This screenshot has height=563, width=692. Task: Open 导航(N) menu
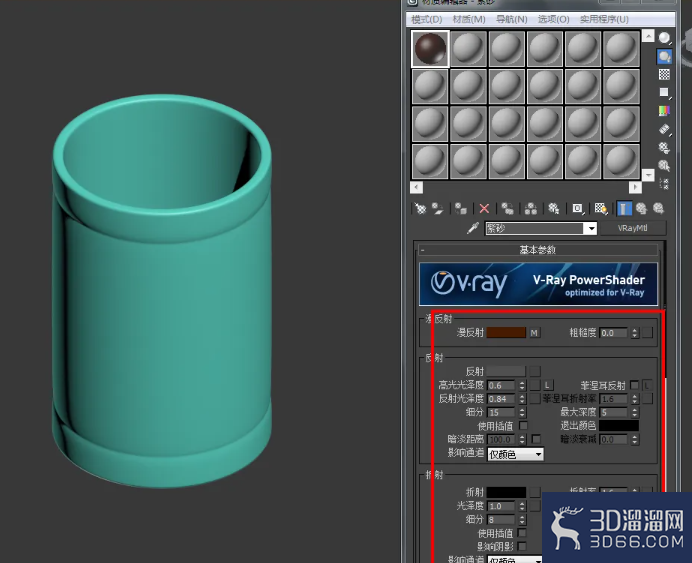click(511, 19)
